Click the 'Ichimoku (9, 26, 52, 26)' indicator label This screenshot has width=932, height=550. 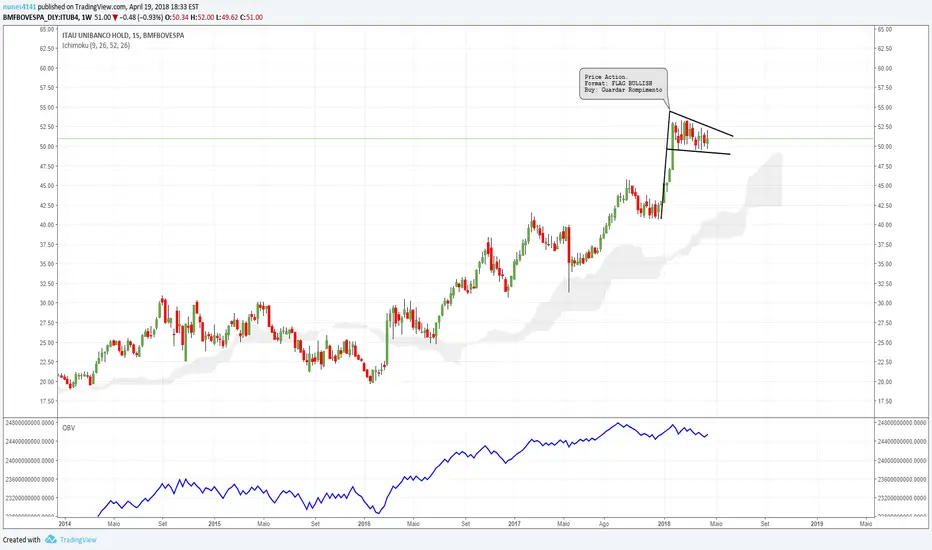[x=96, y=45]
